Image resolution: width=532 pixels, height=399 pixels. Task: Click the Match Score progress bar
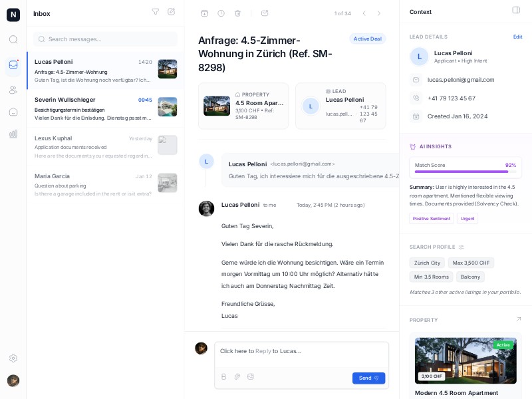click(465, 172)
